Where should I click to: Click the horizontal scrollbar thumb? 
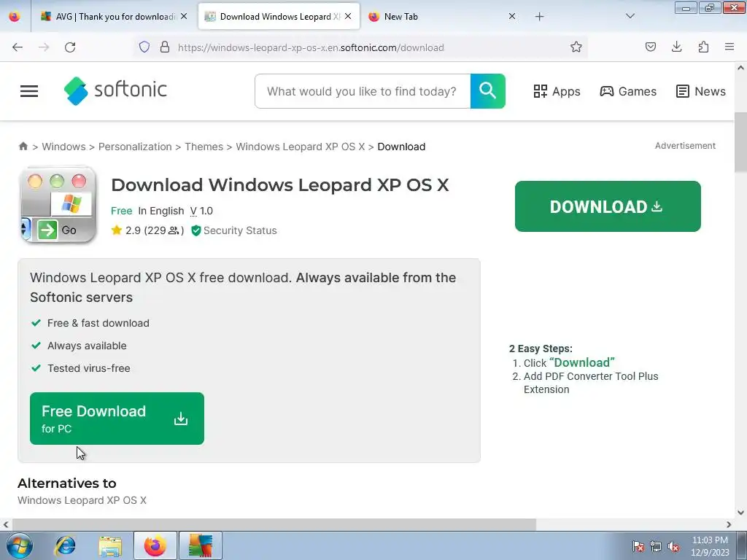pyautogui.click(x=274, y=524)
